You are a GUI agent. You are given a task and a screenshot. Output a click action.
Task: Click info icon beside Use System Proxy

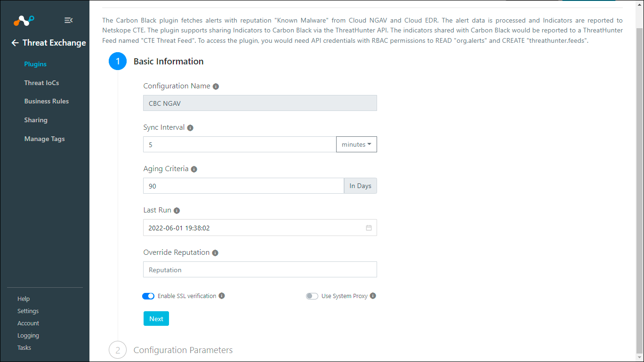[x=373, y=296]
